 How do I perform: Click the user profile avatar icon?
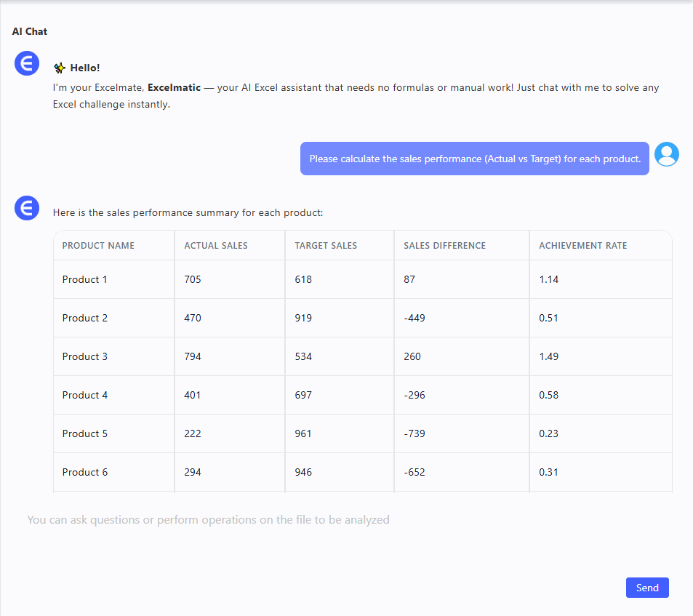[x=666, y=154]
